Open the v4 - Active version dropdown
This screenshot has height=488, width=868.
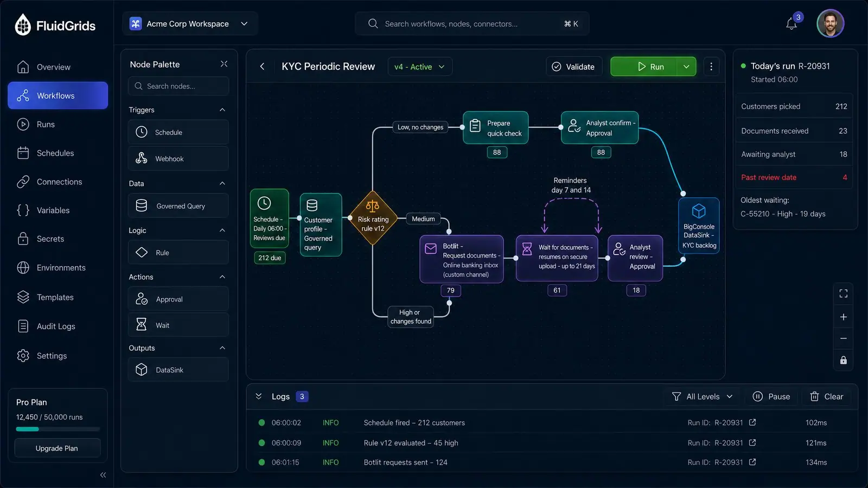point(420,67)
